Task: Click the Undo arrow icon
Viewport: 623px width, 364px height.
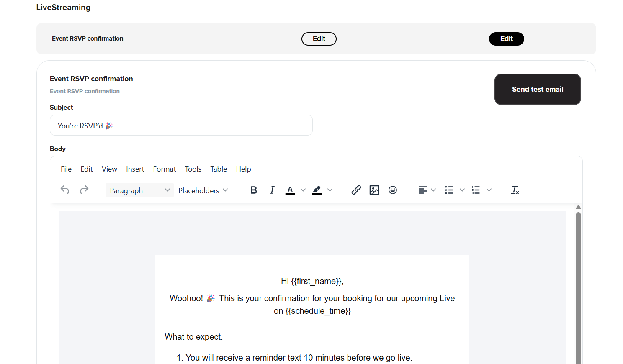Action: click(x=65, y=190)
